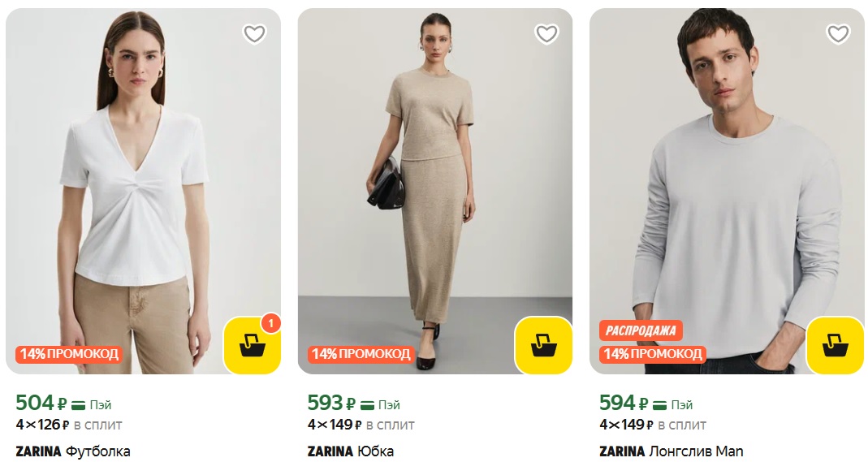Click 14% ПРОМОКОД badge on t-shirt
Viewport: 868px width, 462px height.
pos(69,354)
